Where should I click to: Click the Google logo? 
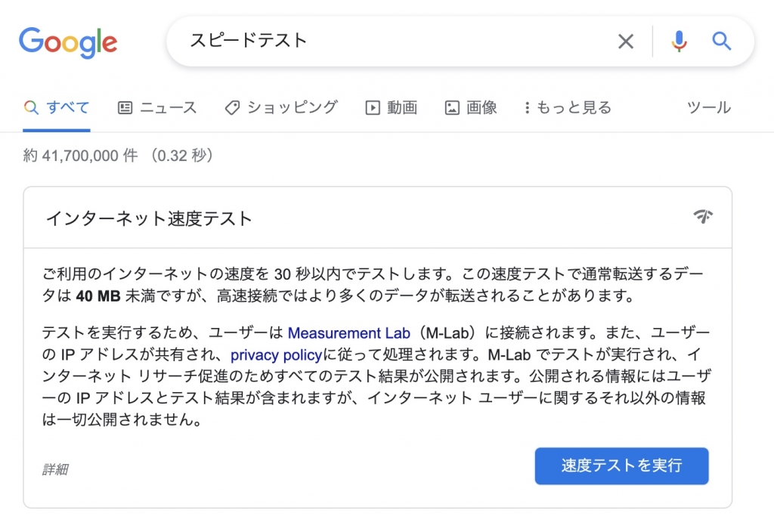[67, 42]
